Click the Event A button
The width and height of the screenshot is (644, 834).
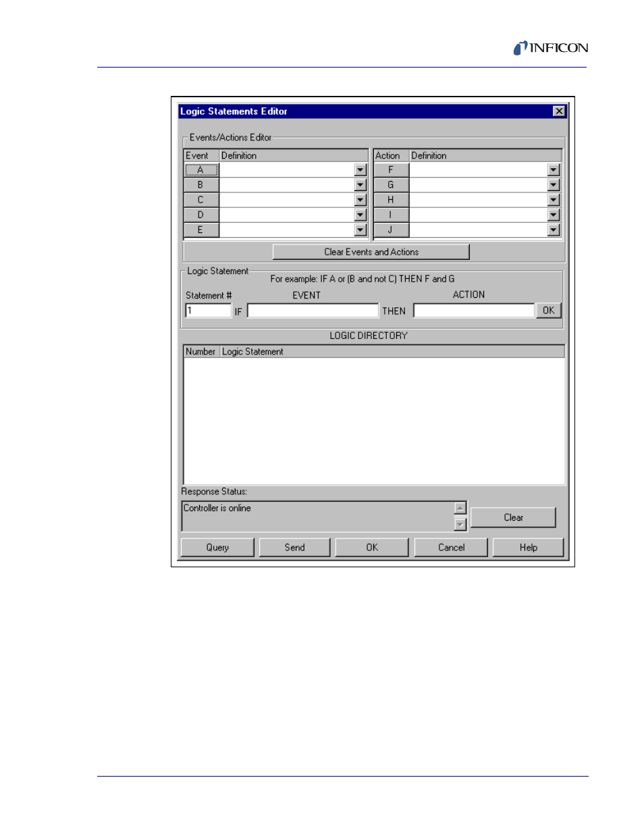tap(201, 170)
